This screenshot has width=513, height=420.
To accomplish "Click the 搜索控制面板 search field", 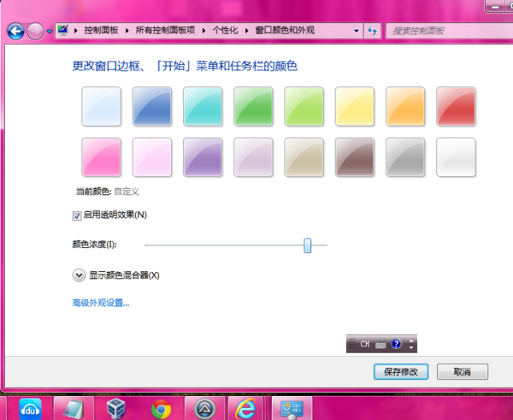I will pos(449,31).
